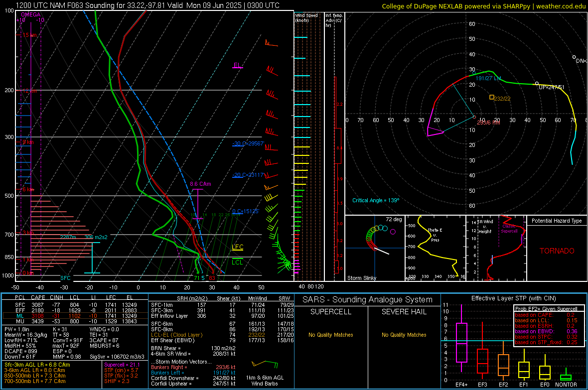This screenshot has height=390, width=588.
Task: Click the SARS - Sounding Analogue System heading
Action: [367, 300]
